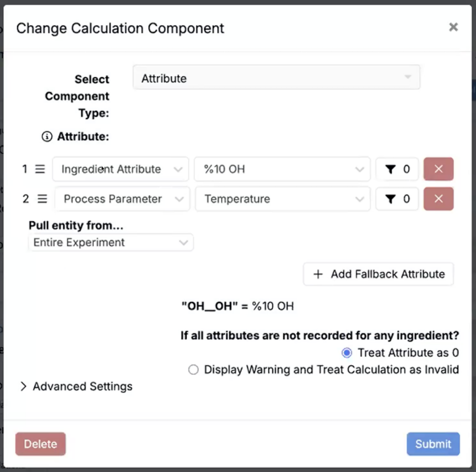Grab the drag handle icon for row 1

coord(40,169)
